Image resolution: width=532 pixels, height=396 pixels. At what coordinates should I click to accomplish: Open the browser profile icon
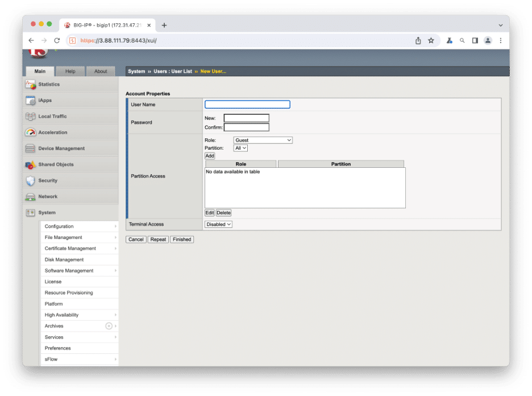pyautogui.click(x=488, y=40)
